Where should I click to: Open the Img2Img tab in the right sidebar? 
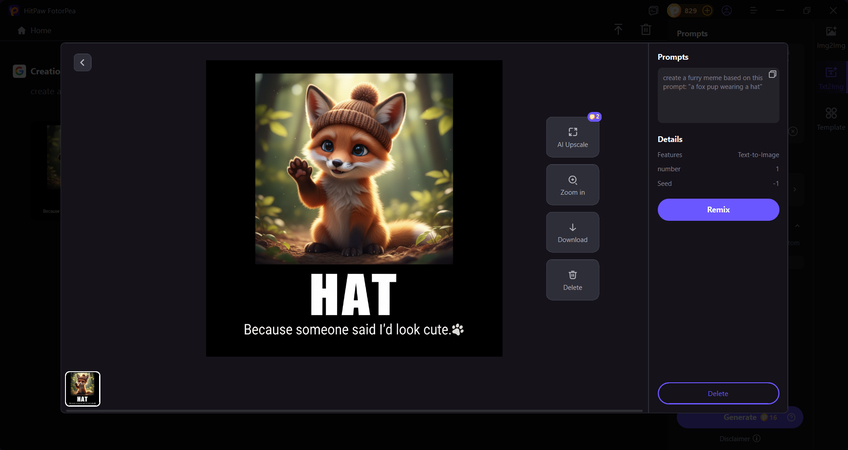coord(831,37)
